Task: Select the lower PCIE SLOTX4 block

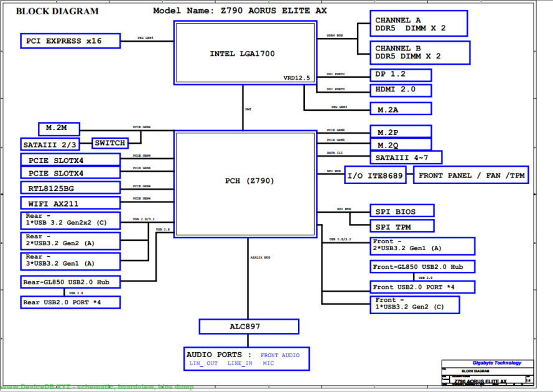Action: pyautogui.click(x=70, y=173)
